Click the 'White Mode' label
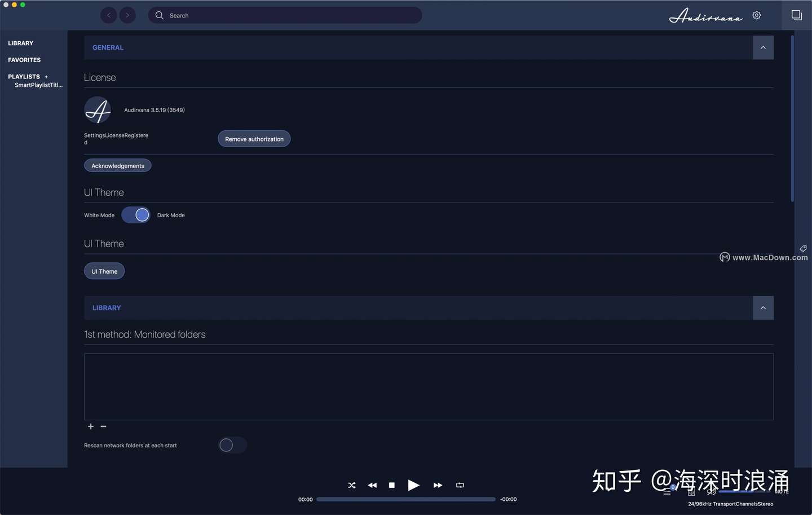 click(x=99, y=215)
